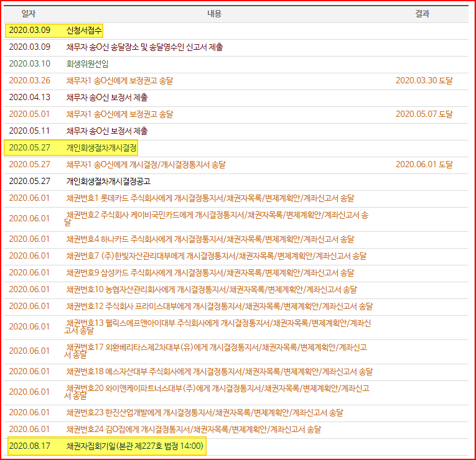
Task: Select 채권번호4 하나카드 주식회사 row
Action: (236, 239)
